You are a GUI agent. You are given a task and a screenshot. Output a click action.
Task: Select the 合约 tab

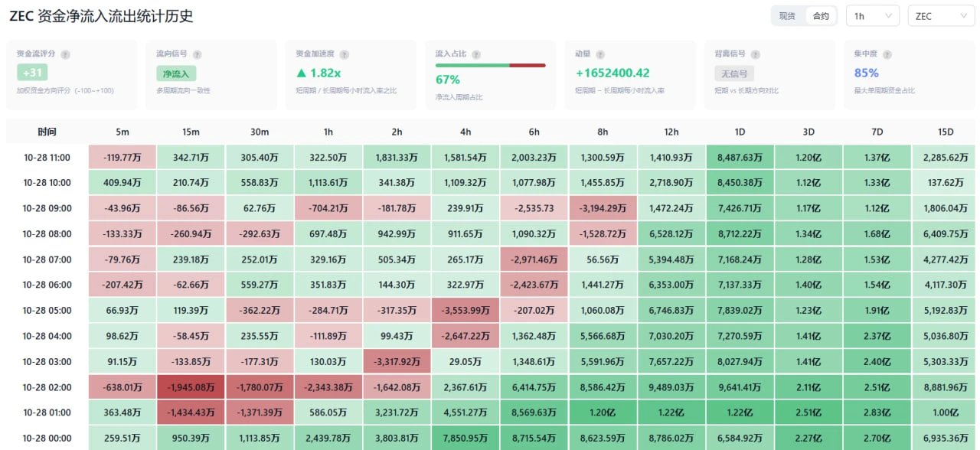[x=821, y=16]
